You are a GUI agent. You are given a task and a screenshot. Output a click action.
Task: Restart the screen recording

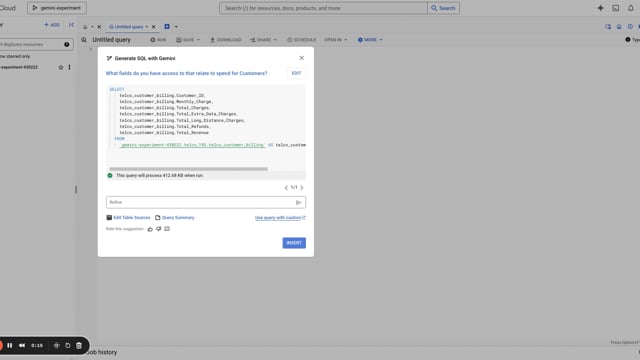pyautogui.click(x=68, y=345)
